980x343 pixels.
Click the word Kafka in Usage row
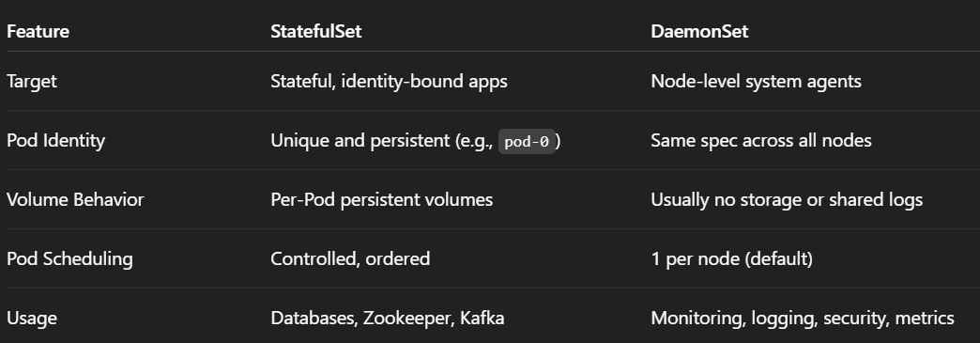click(482, 318)
